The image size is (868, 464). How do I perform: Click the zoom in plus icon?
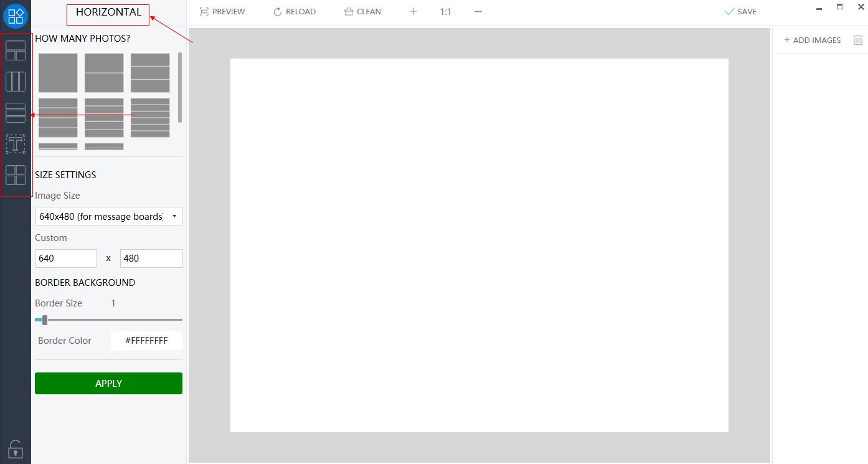[x=413, y=11]
